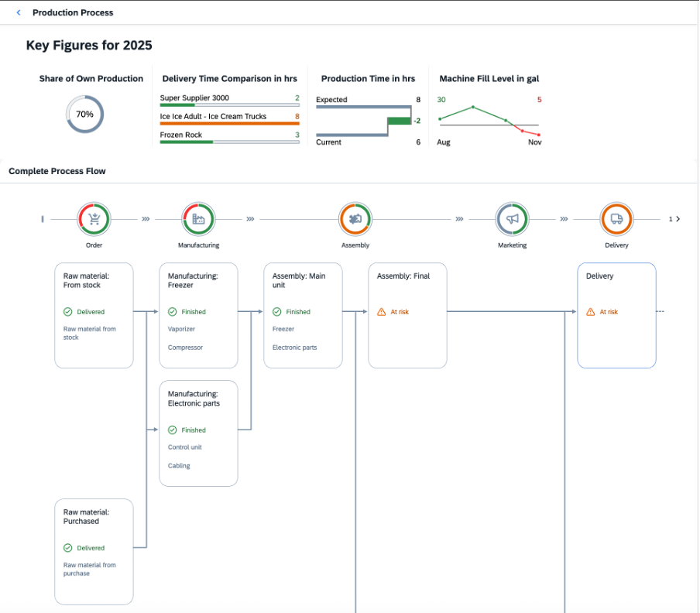Screen dimensions: 700x613
Task: Open the Share of Own Production 70% chart
Action: point(84,115)
